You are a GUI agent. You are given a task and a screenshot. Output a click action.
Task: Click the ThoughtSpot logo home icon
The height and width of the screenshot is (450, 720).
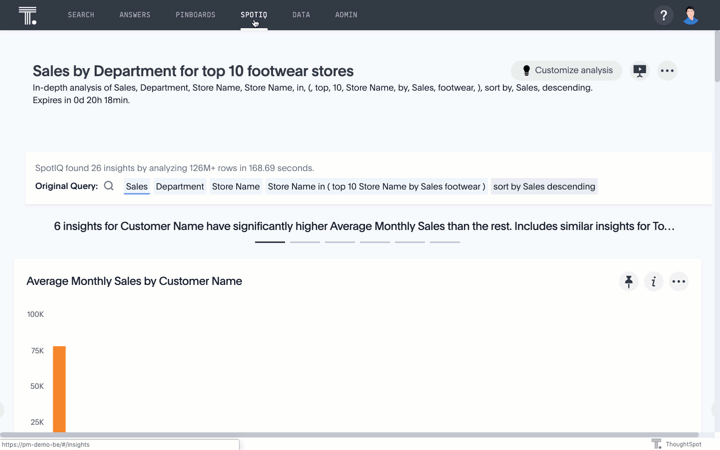coord(28,15)
